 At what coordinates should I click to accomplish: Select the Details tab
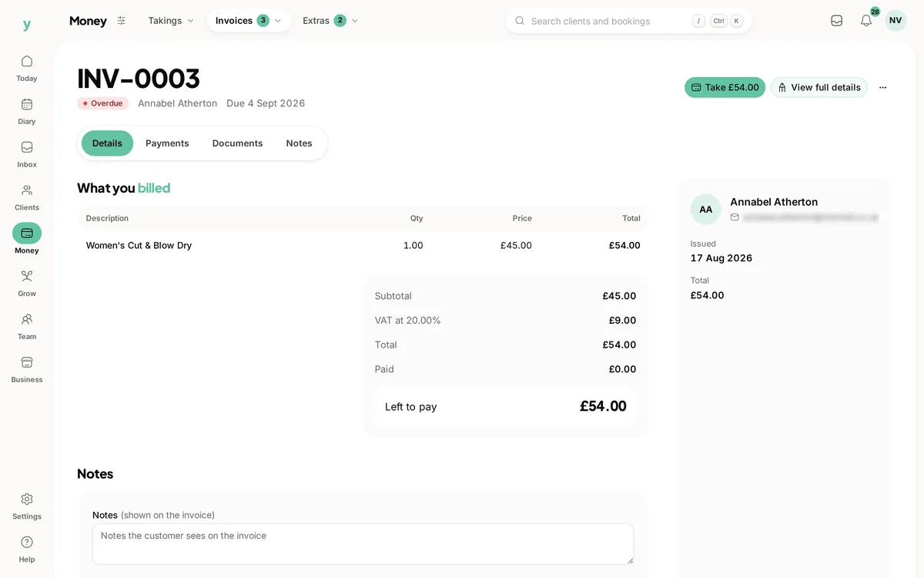coord(107,143)
